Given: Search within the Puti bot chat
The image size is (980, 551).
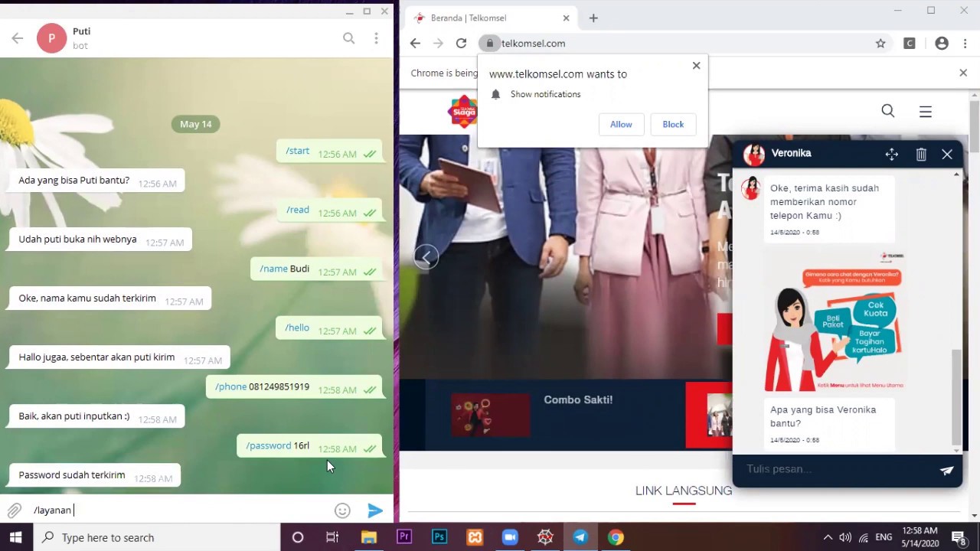Looking at the screenshot, I should coord(349,38).
